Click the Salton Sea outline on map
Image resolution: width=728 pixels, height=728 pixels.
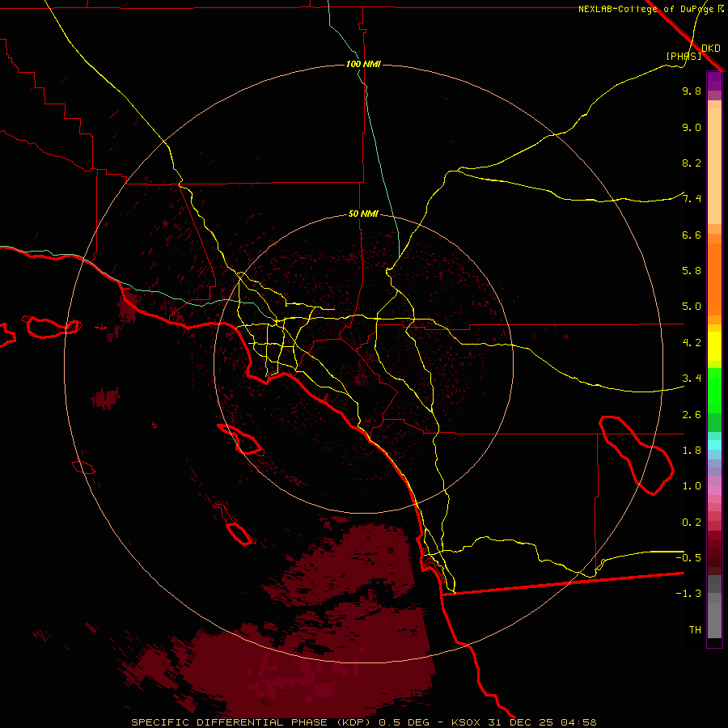[636, 455]
